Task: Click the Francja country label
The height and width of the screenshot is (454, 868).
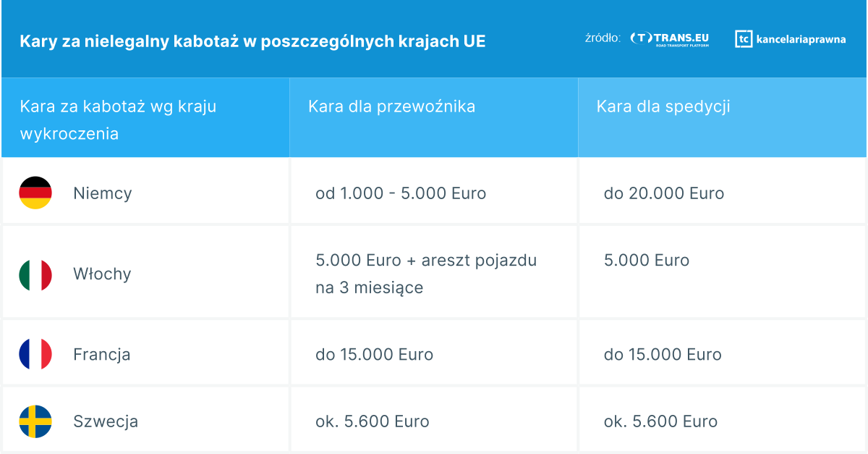Action: (x=102, y=355)
